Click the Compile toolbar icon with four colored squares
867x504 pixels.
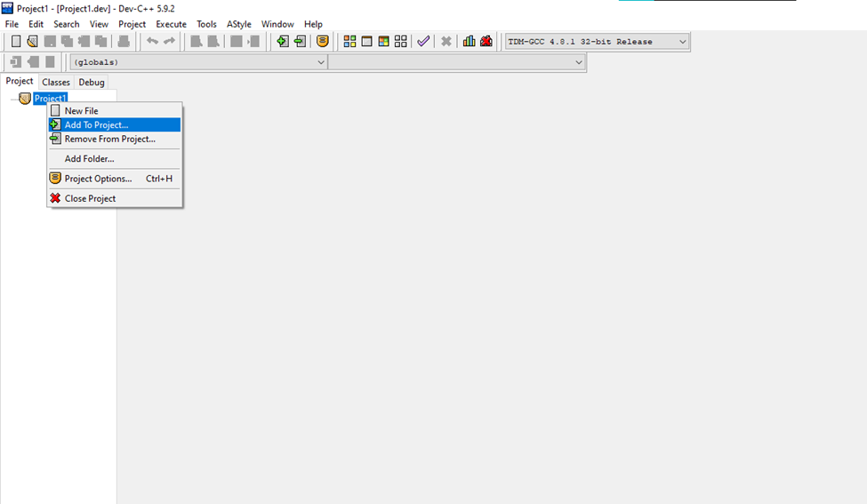349,42
